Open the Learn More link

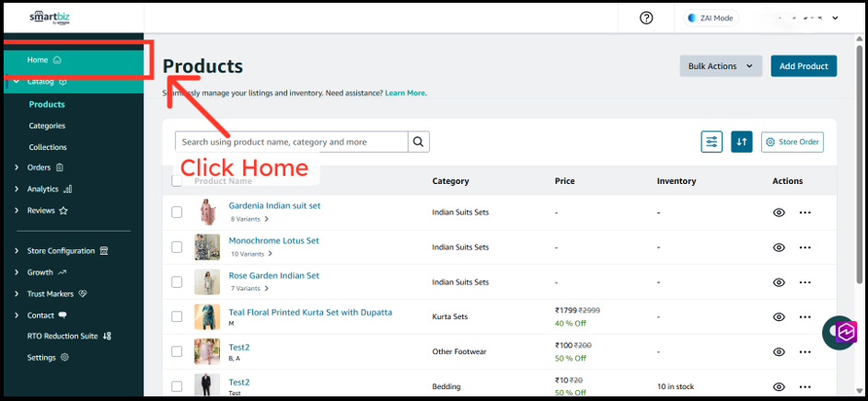click(x=405, y=93)
